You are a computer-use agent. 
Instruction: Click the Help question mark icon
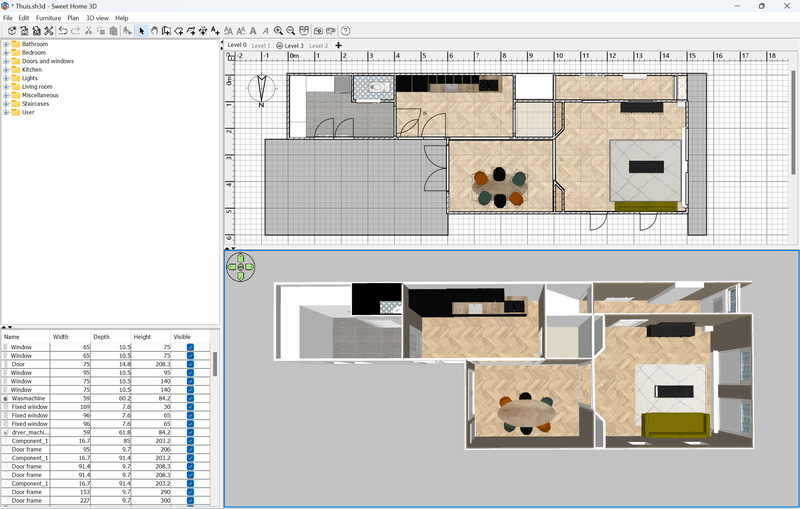coord(346,31)
